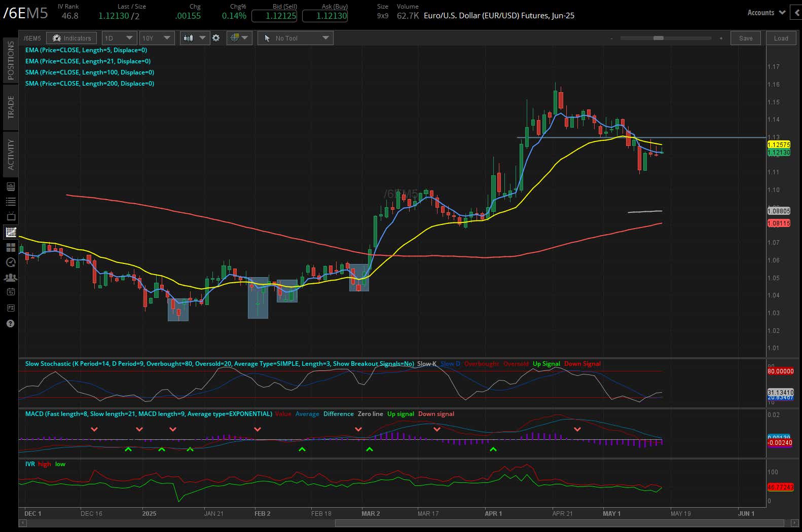This screenshot has height=532, width=802.
Task: Click the MAY 1 date label
Action: (x=611, y=514)
